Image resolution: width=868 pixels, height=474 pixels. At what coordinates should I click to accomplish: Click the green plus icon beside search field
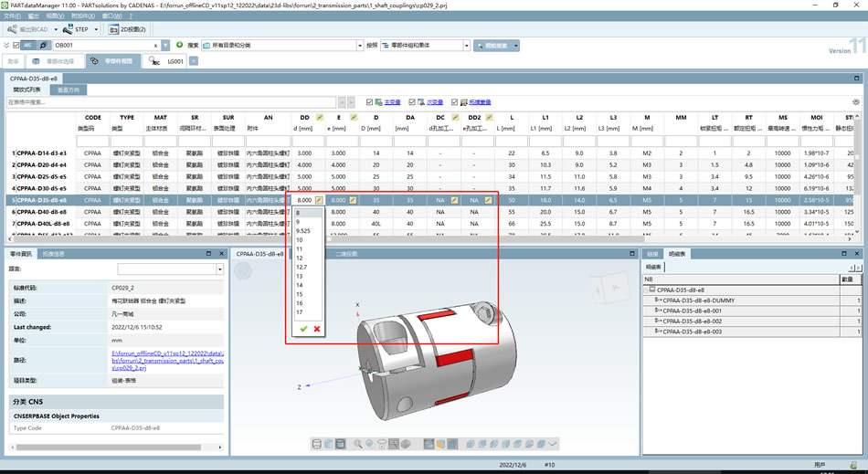179,45
